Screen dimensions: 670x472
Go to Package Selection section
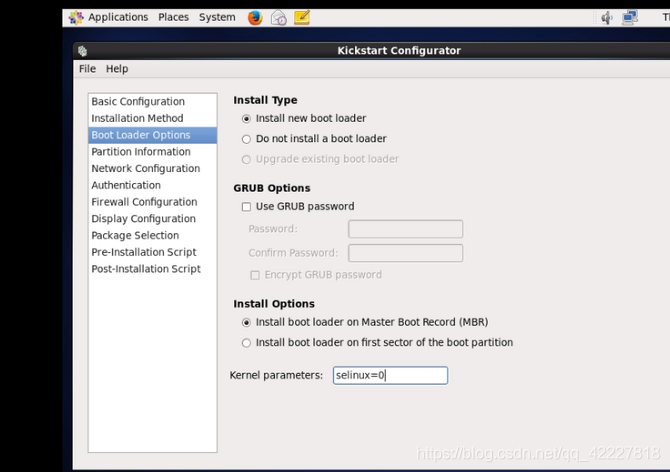pos(153,235)
